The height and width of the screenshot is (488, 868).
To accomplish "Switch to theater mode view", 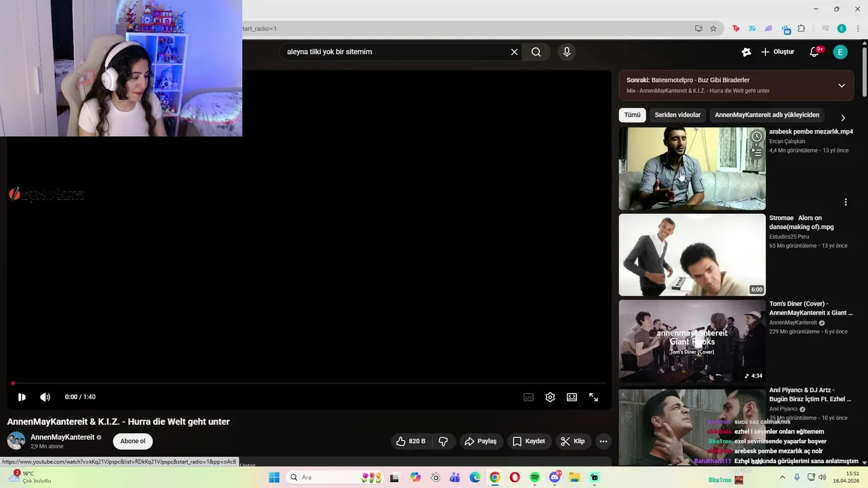I will click(572, 397).
